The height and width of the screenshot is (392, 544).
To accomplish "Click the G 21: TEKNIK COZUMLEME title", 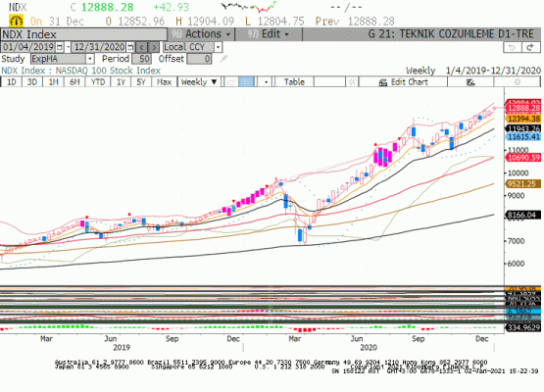I will 451,34.
